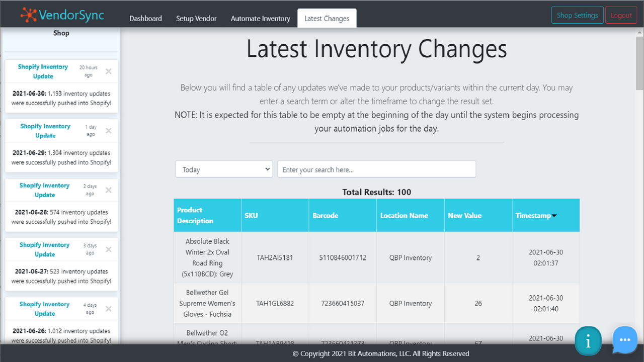This screenshot has height=362, width=644.
Task: Open the chat bubble widget
Action: pyautogui.click(x=625, y=340)
